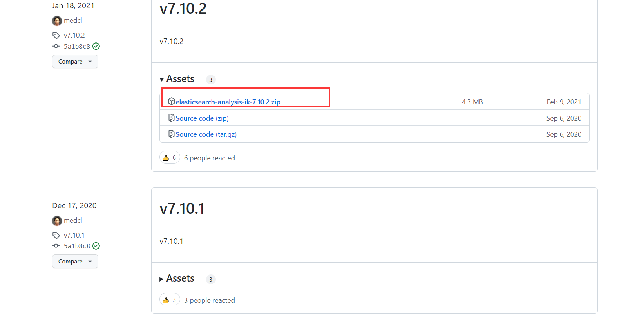Open the v7.10.2 release title heading

click(x=183, y=9)
